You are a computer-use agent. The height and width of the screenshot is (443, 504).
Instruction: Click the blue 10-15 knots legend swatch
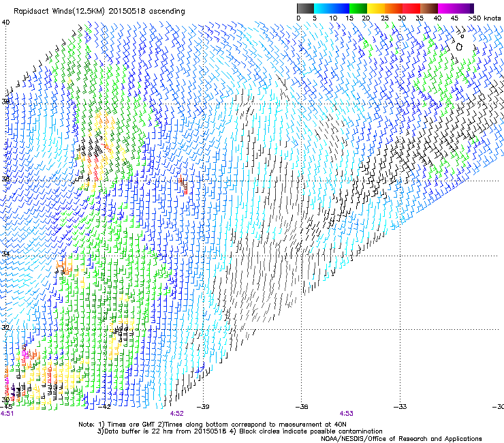pyautogui.click(x=341, y=8)
